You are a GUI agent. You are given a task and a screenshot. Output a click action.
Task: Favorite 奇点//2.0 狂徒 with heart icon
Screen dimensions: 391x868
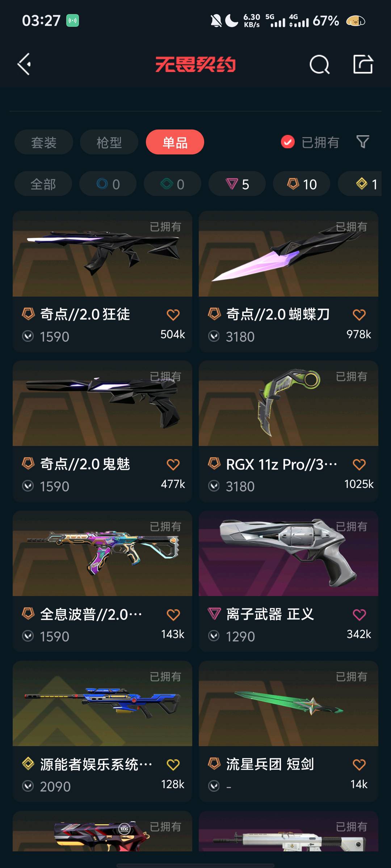(x=173, y=315)
